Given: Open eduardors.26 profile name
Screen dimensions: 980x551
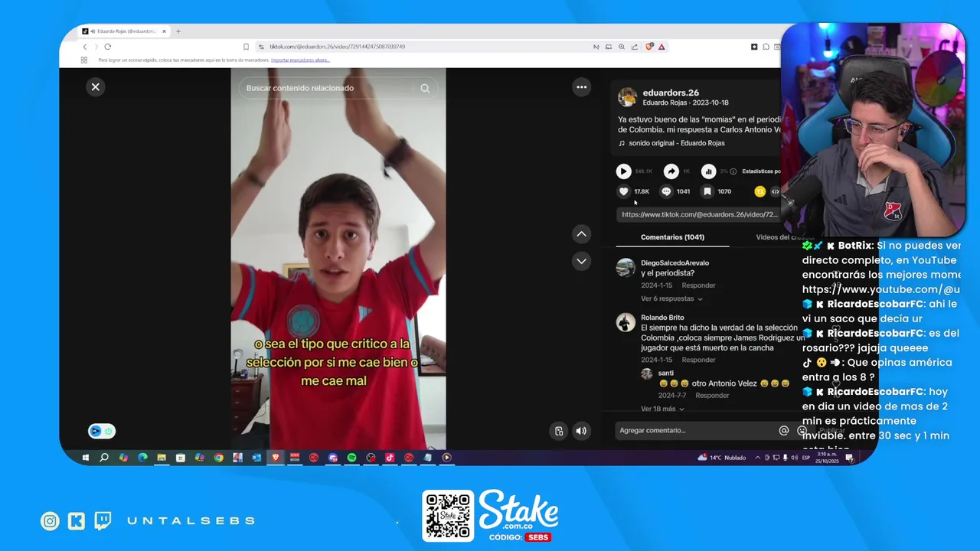Looking at the screenshot, I should (x=671, y=93).
